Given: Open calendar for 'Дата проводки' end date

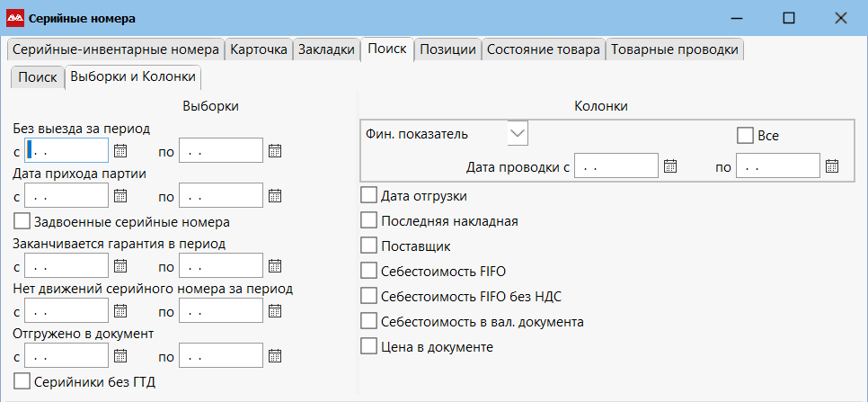Looking at the screenshot, I should (x=832, y=165).
